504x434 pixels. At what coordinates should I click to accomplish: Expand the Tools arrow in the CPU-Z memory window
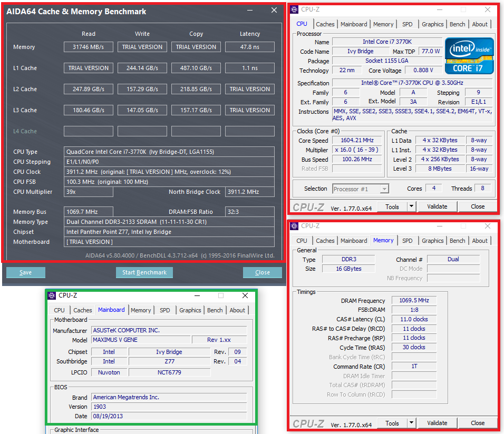pyautogui.click(x=411, y=423)
